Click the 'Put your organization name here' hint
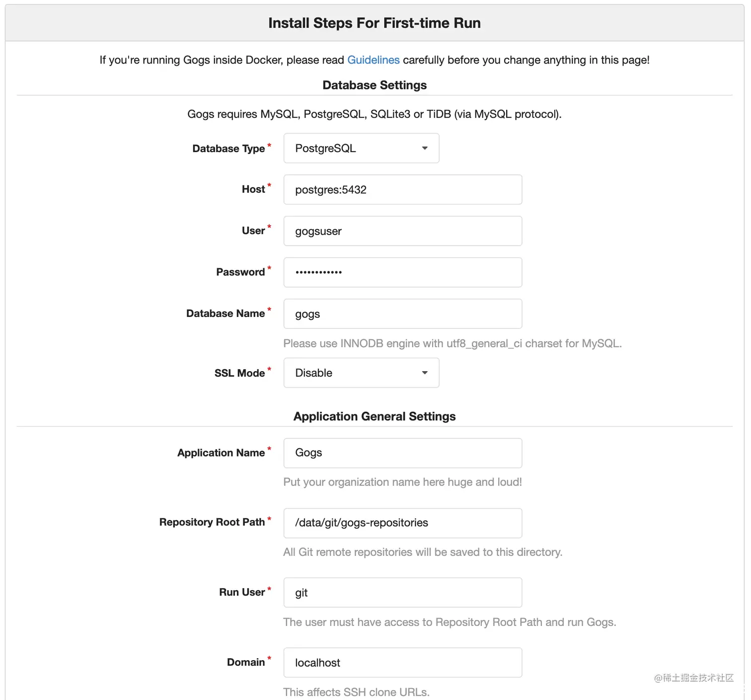 (x=402, y=482)
